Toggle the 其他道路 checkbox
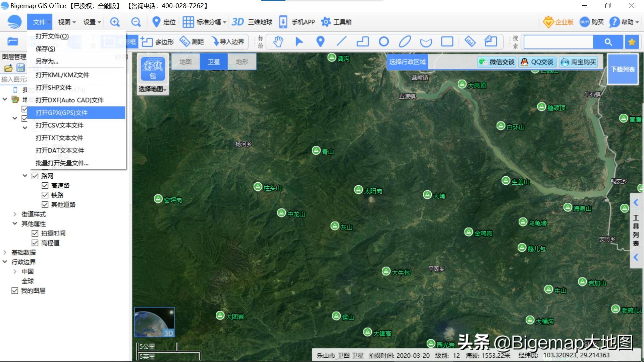 pos(45,204)
